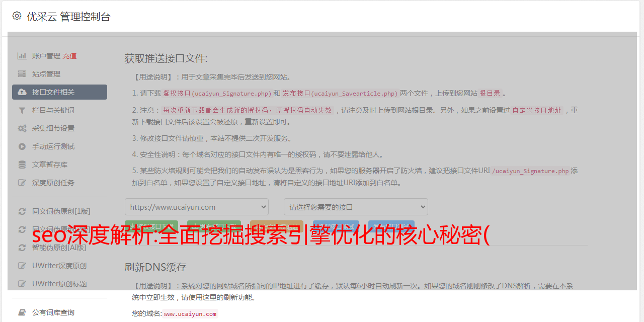Screen dimensions: 644x322
Task: Click the play icon for 手动运行测试
Action: (22, 146)
